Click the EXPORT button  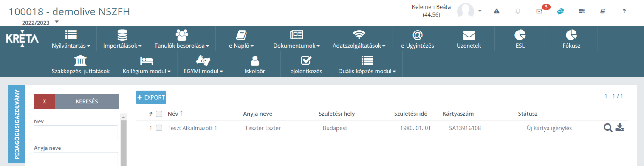tap(151, 97)
